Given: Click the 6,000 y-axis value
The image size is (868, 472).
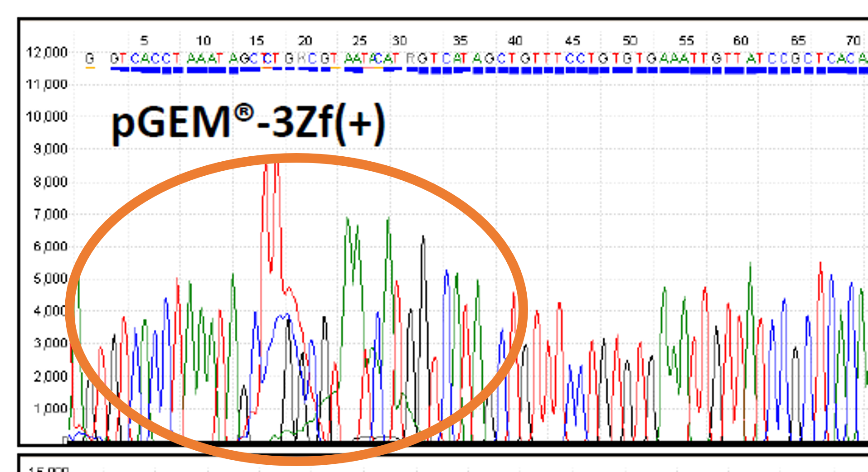Looking at the screenshot, I should click(51, 247).
